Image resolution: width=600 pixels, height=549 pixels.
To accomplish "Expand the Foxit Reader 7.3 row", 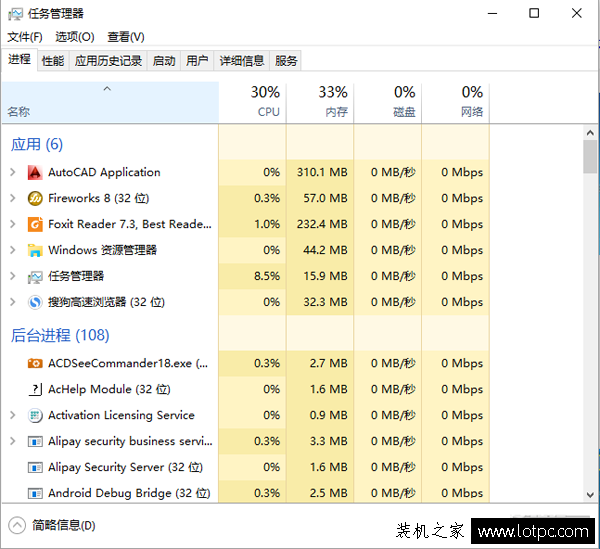I will tap(13, 224).
